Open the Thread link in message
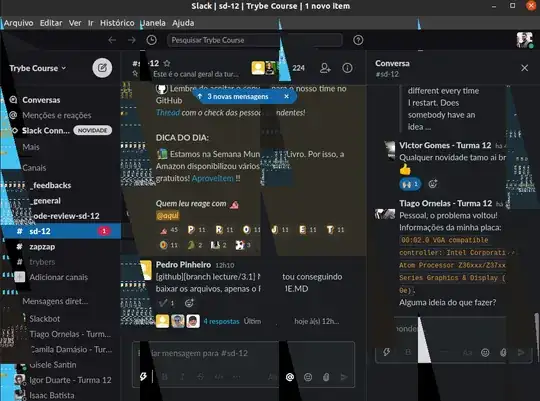 [168, 113]
